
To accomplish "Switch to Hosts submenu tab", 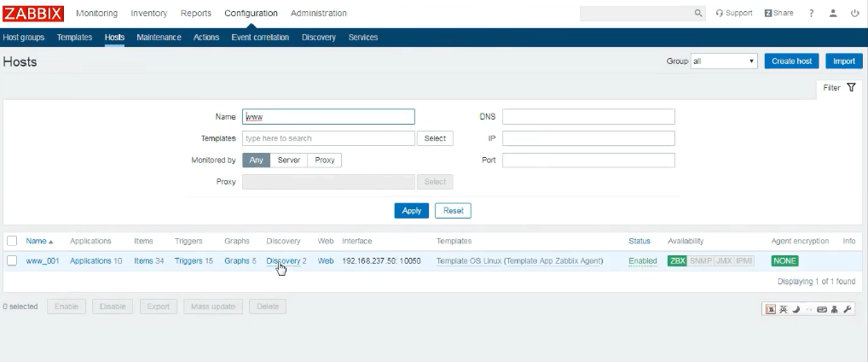I will click(114, 38).
